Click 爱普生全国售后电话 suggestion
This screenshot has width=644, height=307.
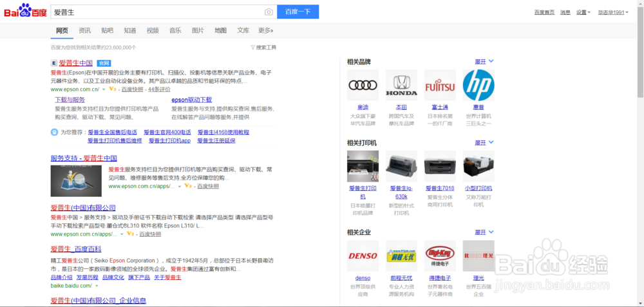click(x=112, y=132)
